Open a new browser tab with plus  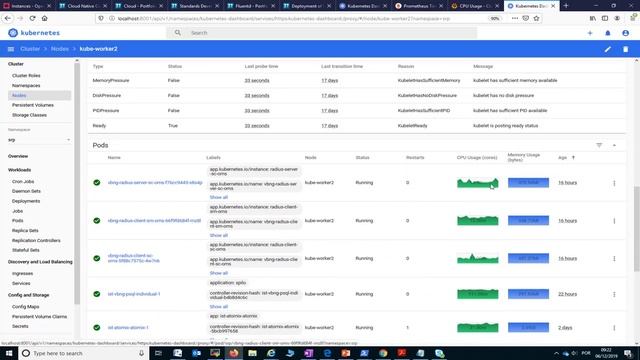point(566,6)
